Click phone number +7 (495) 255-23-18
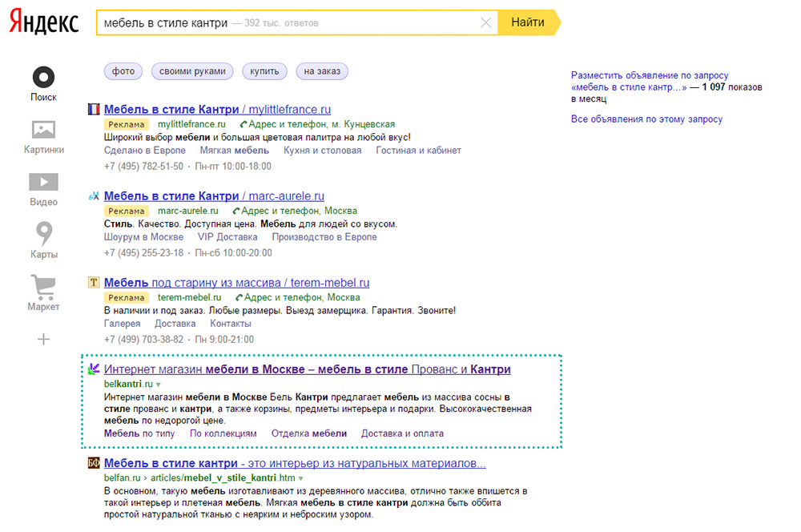 [x=143, y=253]
